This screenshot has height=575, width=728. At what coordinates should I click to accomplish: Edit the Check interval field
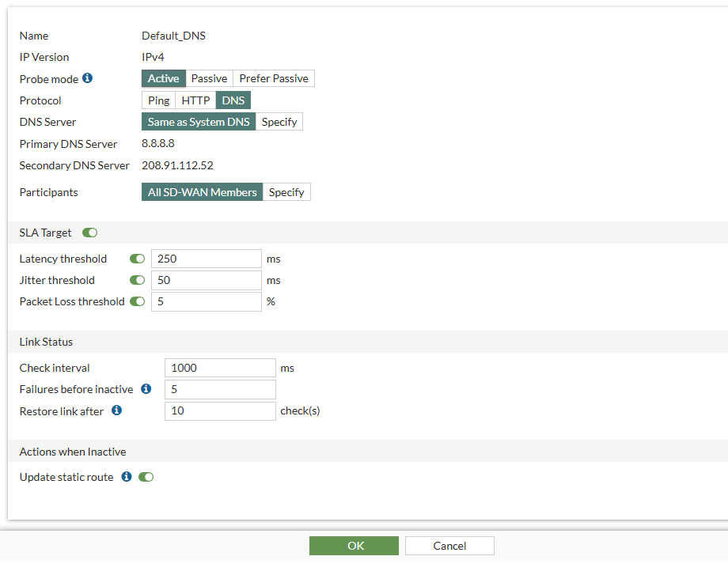[x=220, y=368]
